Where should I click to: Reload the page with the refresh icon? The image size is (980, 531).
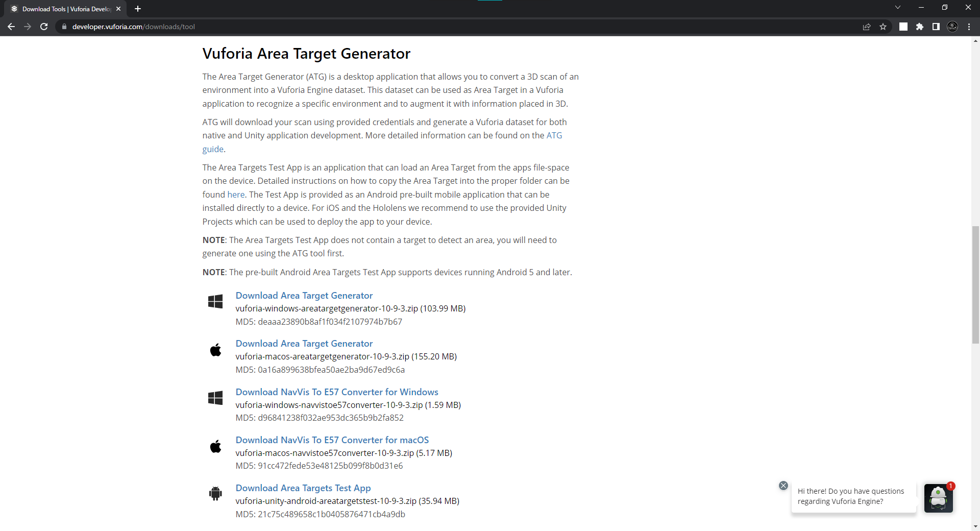click(x=44, y=27)
